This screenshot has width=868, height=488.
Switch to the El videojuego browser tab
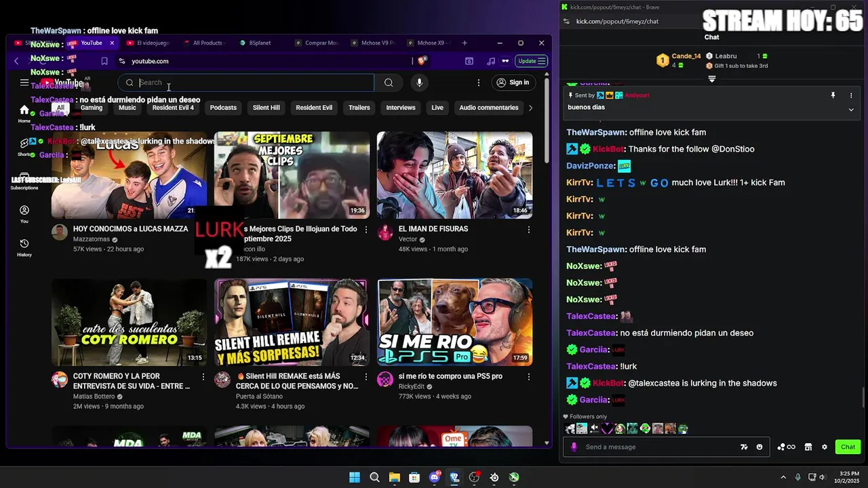coord(150,43)
